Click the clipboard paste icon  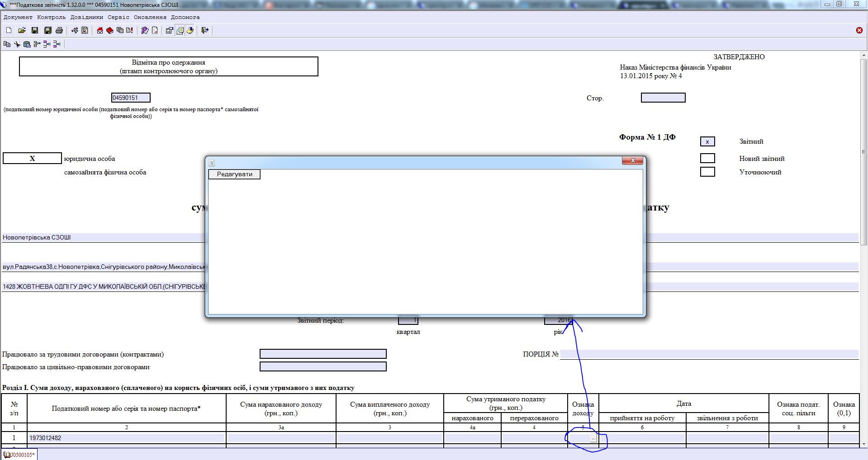click(x=27, y=44)
